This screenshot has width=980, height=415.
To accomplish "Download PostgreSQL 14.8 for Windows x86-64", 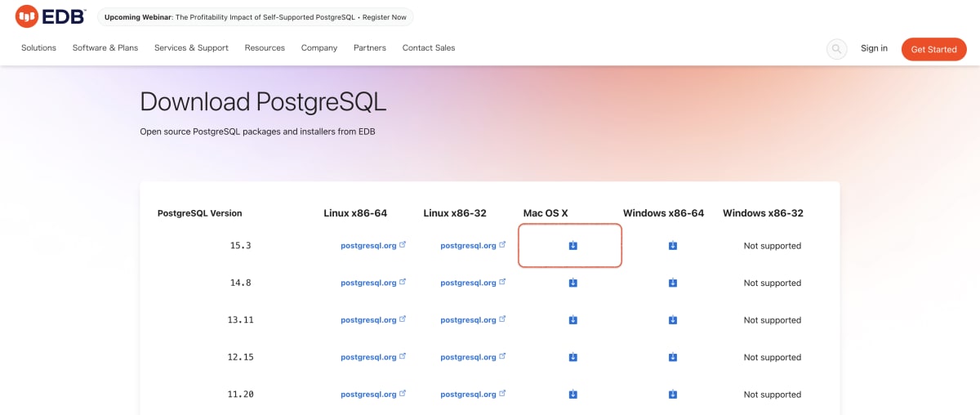I will [x=673, y=283].
